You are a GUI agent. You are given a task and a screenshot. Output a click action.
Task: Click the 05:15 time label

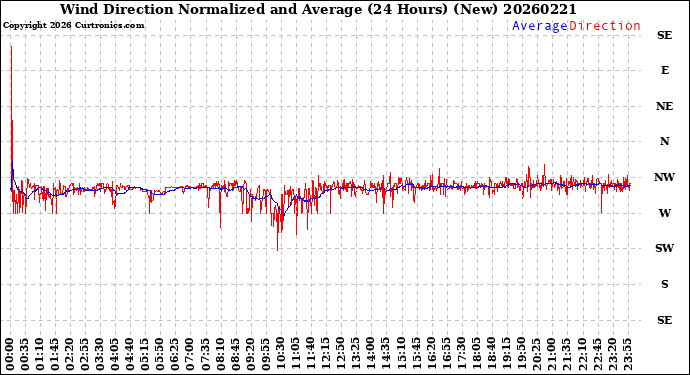pyautogui.click(x=145, y=355)
